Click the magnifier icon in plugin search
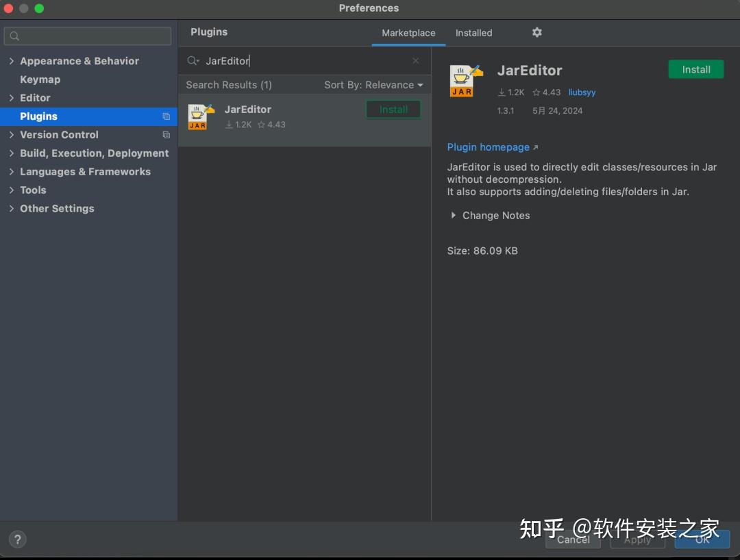 (193, 61)
